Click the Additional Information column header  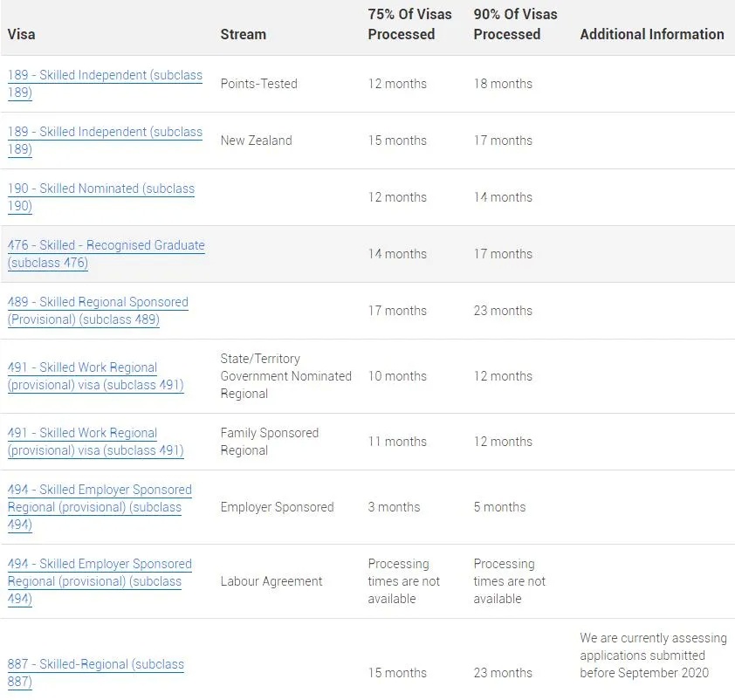(x=652, y=34)
